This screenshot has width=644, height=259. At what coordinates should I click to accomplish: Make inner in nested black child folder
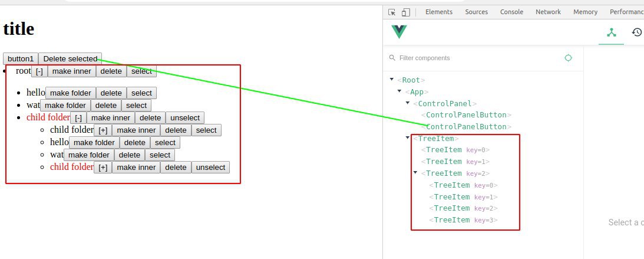point(136,130)
